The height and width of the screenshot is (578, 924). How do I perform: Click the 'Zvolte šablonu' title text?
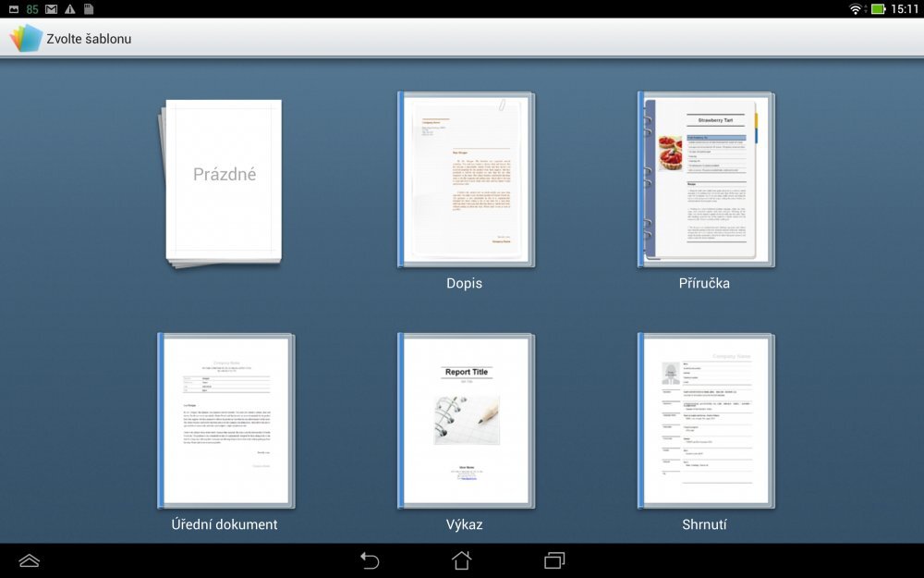pos(89,39)
